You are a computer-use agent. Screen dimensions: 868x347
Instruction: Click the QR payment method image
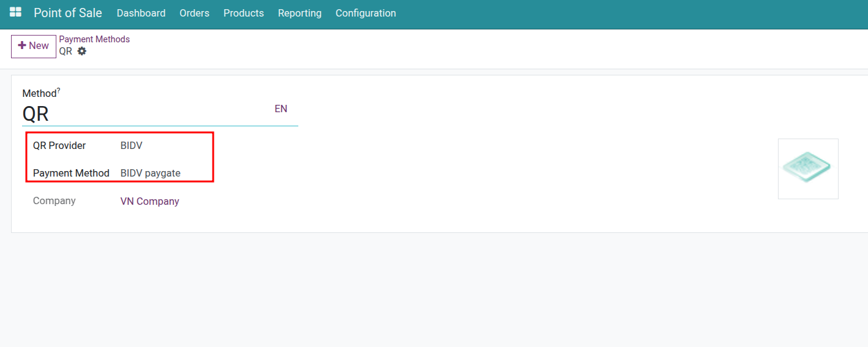(807, 169)
